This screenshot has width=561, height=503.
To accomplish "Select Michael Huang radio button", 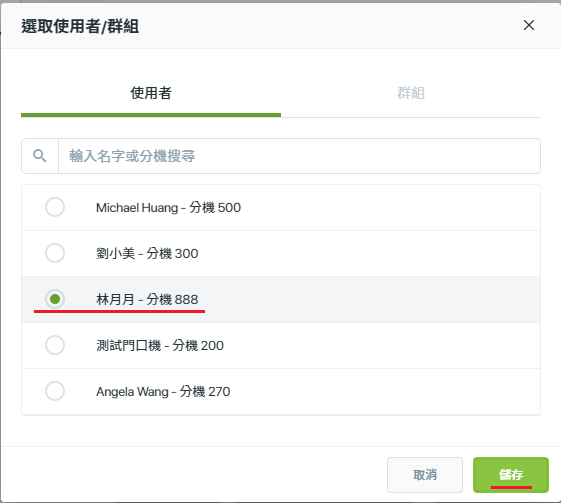I will point(55,207).
